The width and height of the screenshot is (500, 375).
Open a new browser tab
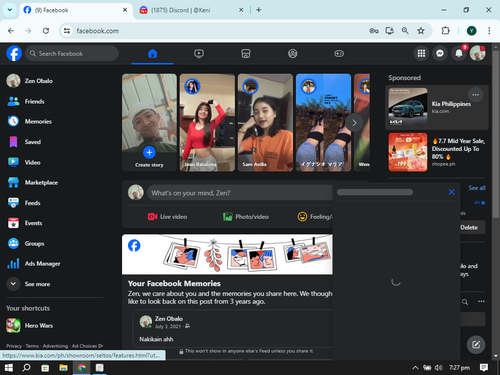(259, 10)
